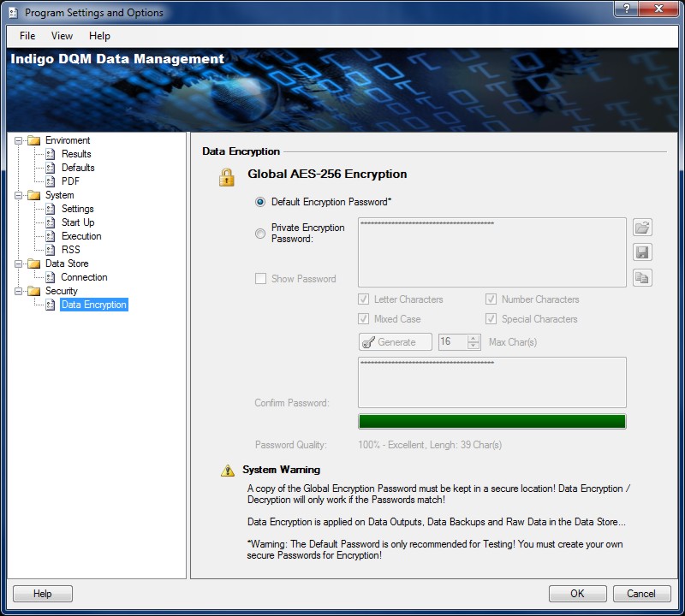Viewport: 685px width, 616px height.
Task: Click the title bar application icon
Action: [x=14, y=13]
